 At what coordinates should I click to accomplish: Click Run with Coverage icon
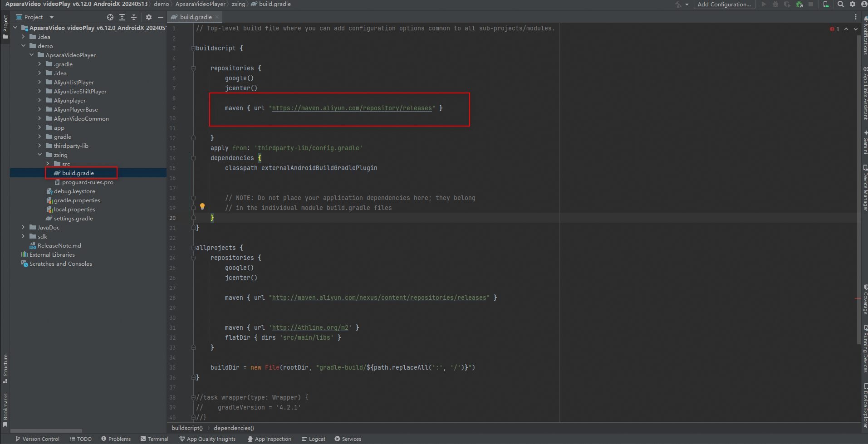coord(787,5)
